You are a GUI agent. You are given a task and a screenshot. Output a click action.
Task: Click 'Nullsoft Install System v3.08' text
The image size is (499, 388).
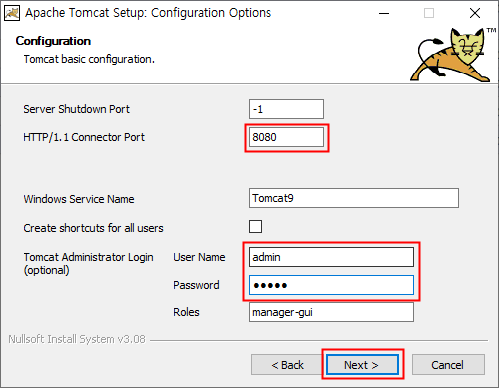click(77, 339)
